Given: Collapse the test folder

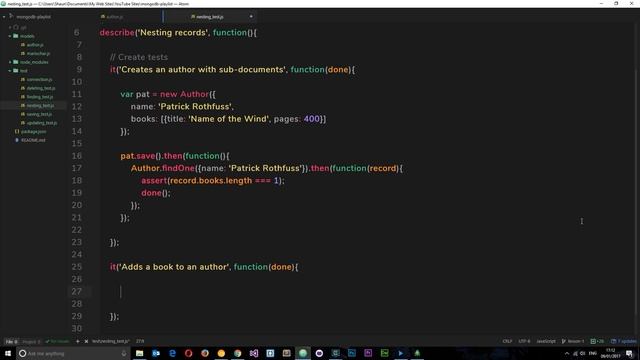Looking at the screenshot, I should 10,71.
